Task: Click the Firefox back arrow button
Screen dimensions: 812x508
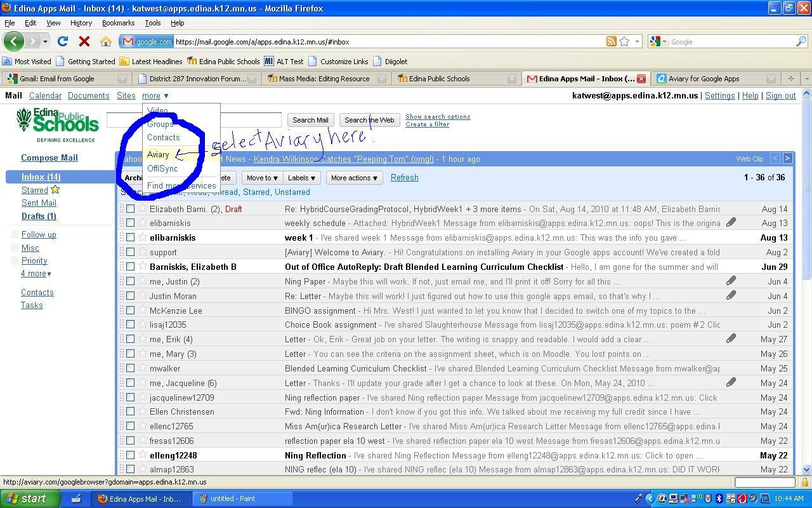Action: click(x=13, y=41)
